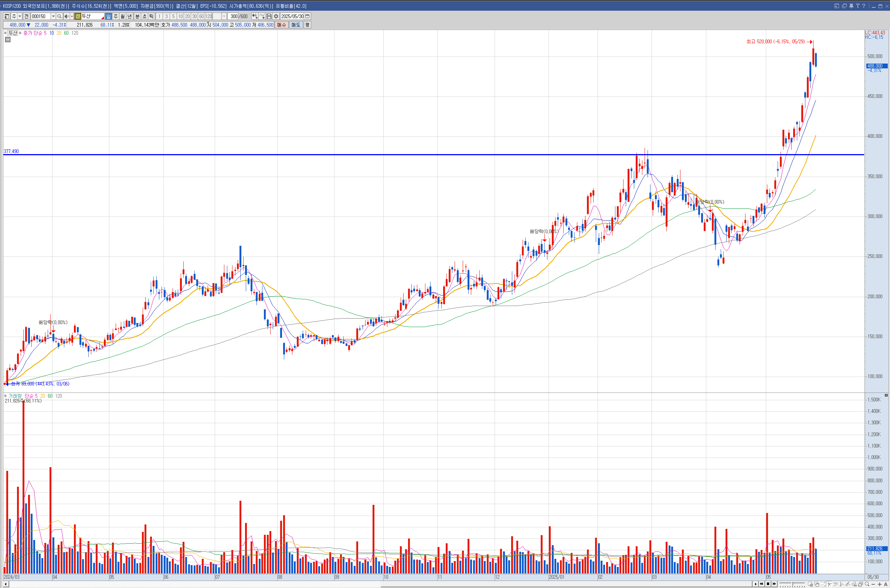This screenshot has height=588, width=890.
Task: Select the 년 (yearly) chart tab
Action: (130, 17)
